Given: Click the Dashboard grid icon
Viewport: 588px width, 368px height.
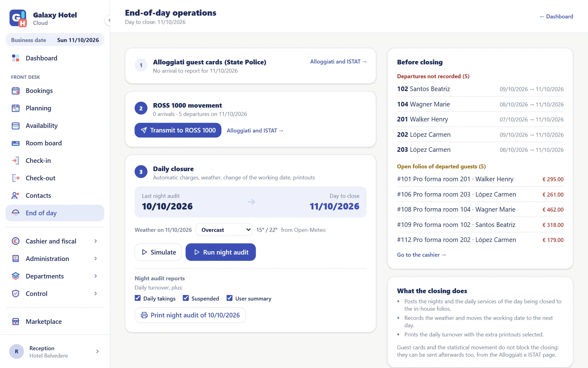Looking at the screenshot, I should (x=16, y=58).
